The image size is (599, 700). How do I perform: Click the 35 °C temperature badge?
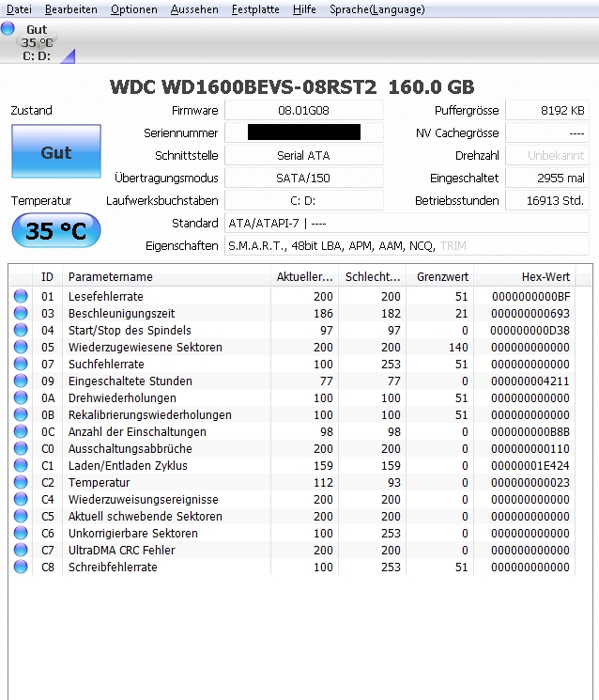click(x=56, y=230)
